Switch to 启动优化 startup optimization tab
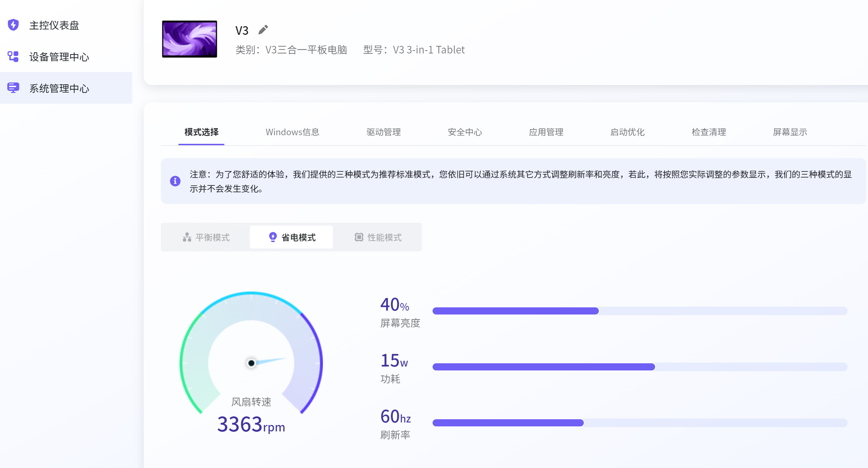The image size is (868, 468). point(627,132)
